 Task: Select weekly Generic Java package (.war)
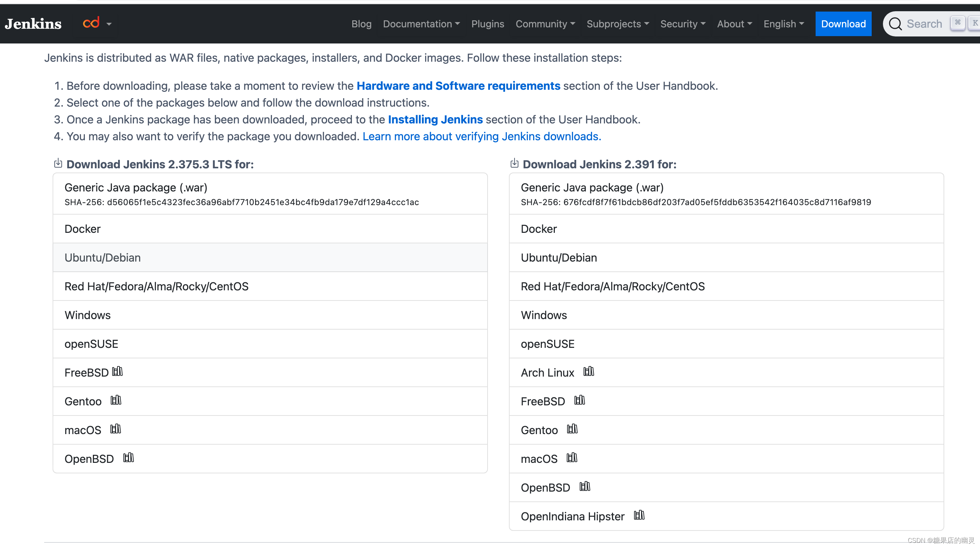tap(726, 194)
